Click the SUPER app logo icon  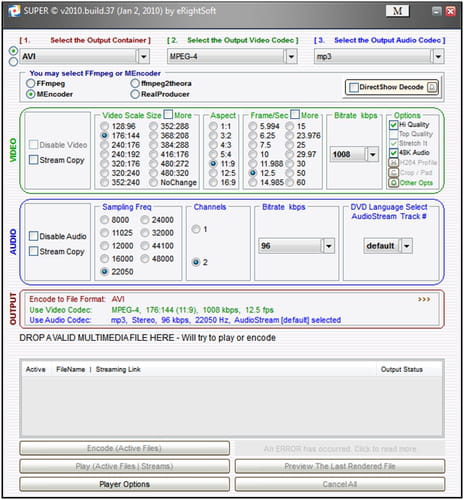(x=14, y=11)
